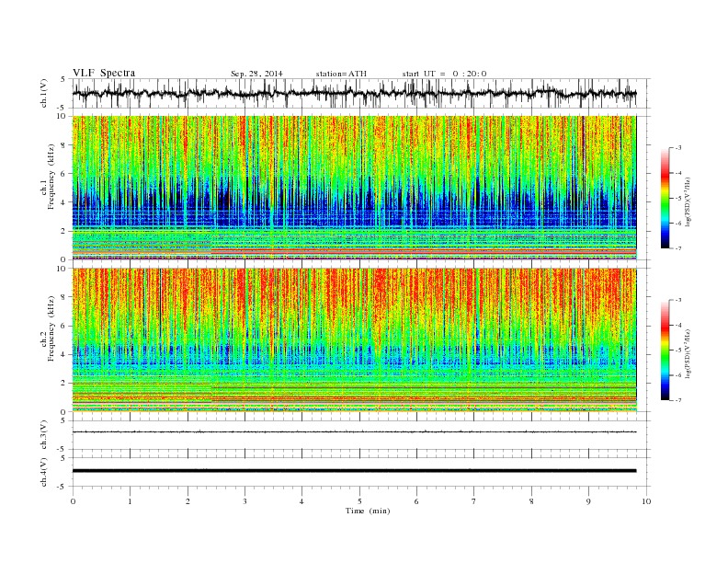
Task: Click ch.1 spectrogram frequency tick "6"
Action: (x=64, y=174)
